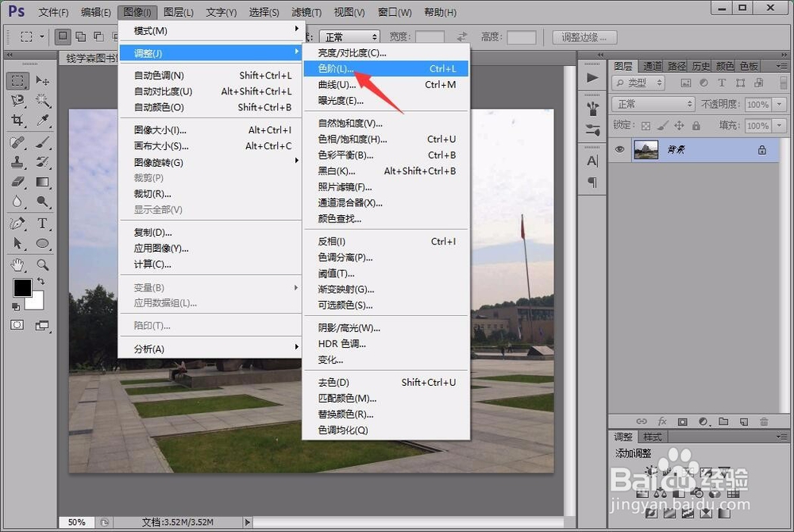Select the Lasso tool
794x532 pixels.
coord(17,101)
